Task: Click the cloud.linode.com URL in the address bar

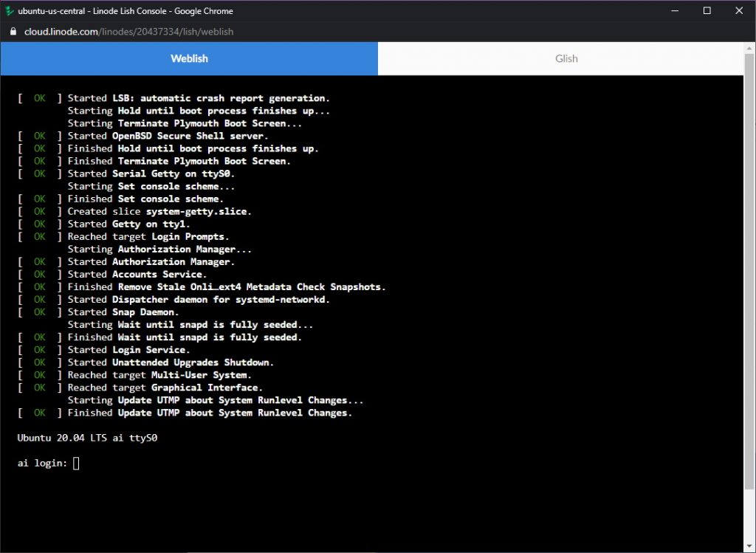Action: 128,31
